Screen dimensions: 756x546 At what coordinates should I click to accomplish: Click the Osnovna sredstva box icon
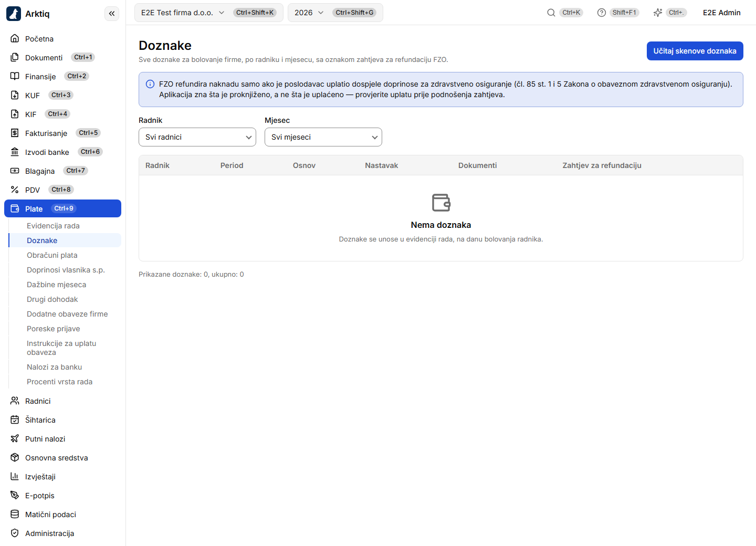(x=15, y=458)
